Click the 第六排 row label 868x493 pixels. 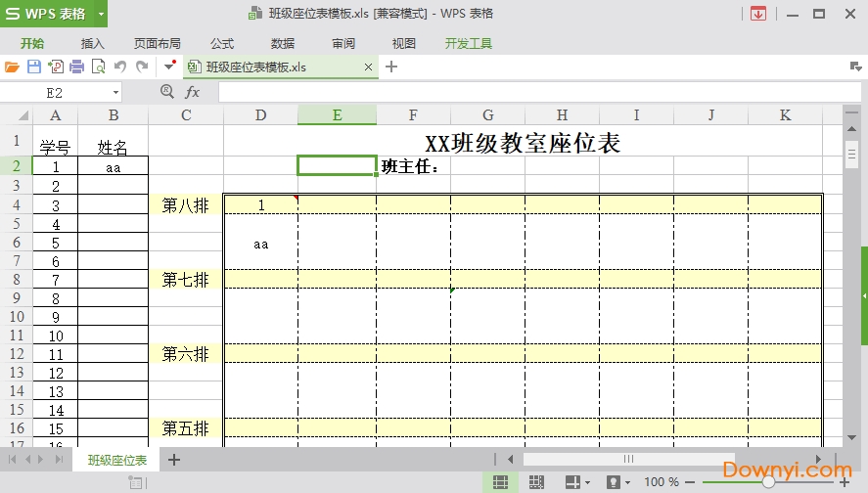click(186, 353)
